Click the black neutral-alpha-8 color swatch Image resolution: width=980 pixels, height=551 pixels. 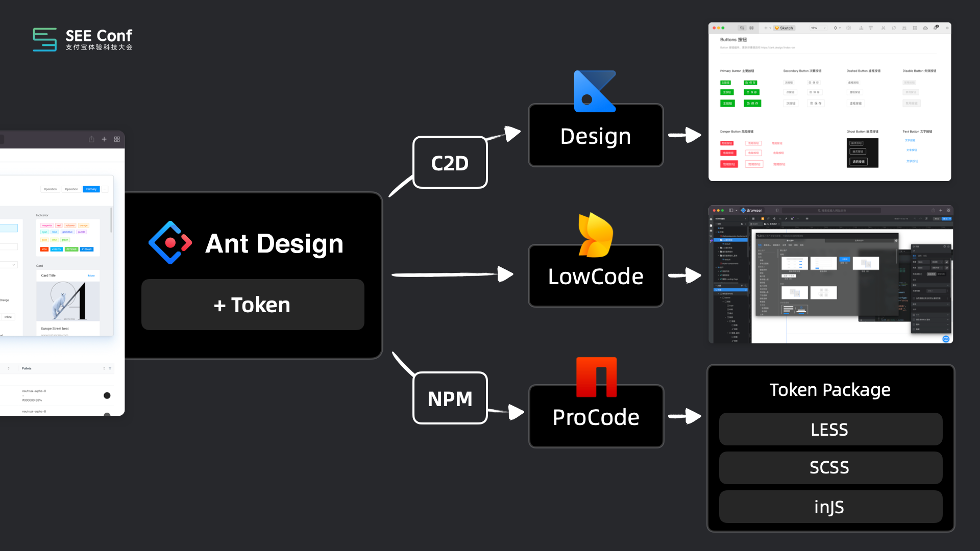(107, 395)
